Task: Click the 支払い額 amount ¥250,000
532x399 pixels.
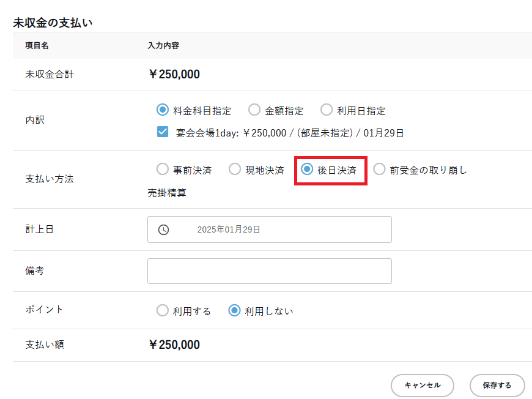Action: (x=174, y=345)
